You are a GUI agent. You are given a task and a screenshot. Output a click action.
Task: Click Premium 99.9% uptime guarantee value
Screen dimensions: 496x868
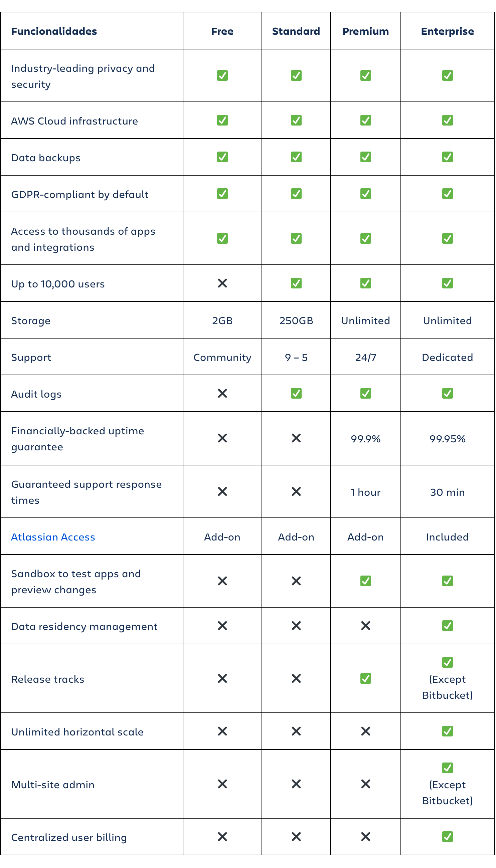click(365, 439)
